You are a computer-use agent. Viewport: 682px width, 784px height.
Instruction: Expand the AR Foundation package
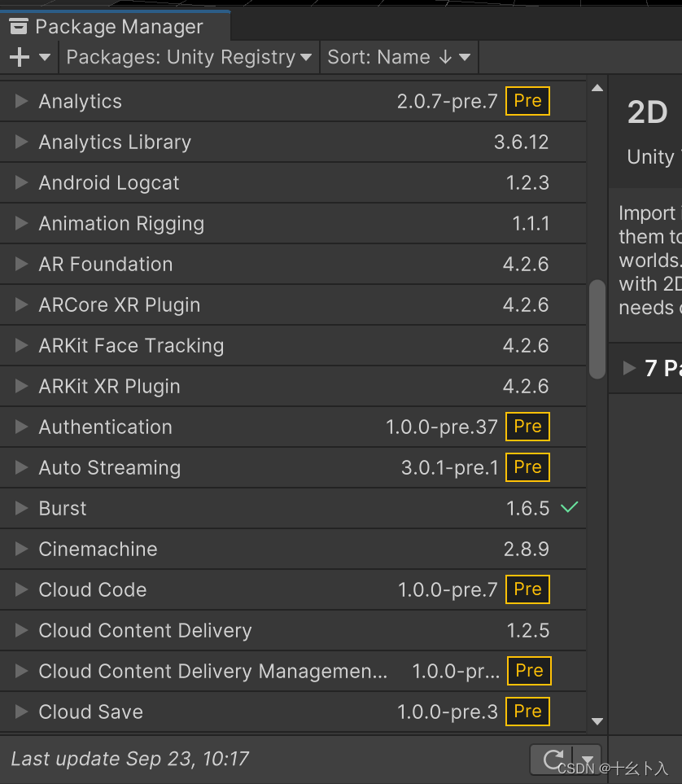point(21,264)
